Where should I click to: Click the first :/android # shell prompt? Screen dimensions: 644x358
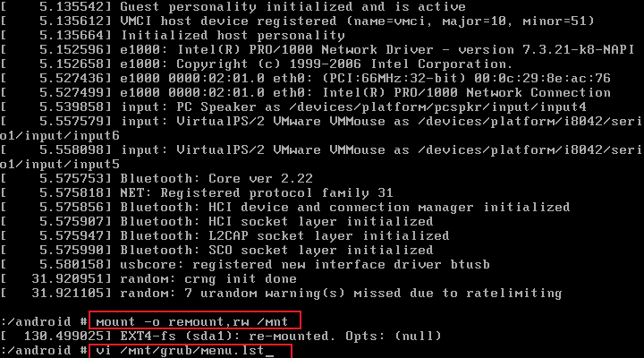(44, 321)
